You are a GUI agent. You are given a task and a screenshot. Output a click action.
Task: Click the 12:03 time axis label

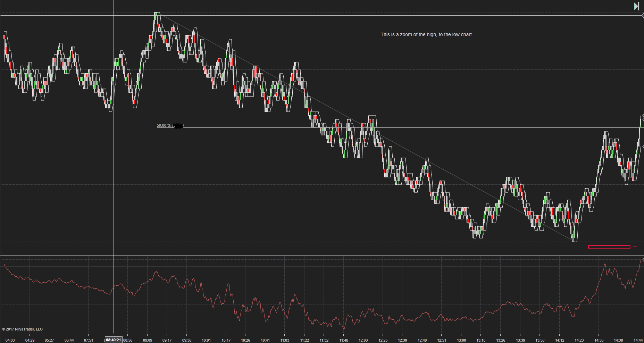363,340
